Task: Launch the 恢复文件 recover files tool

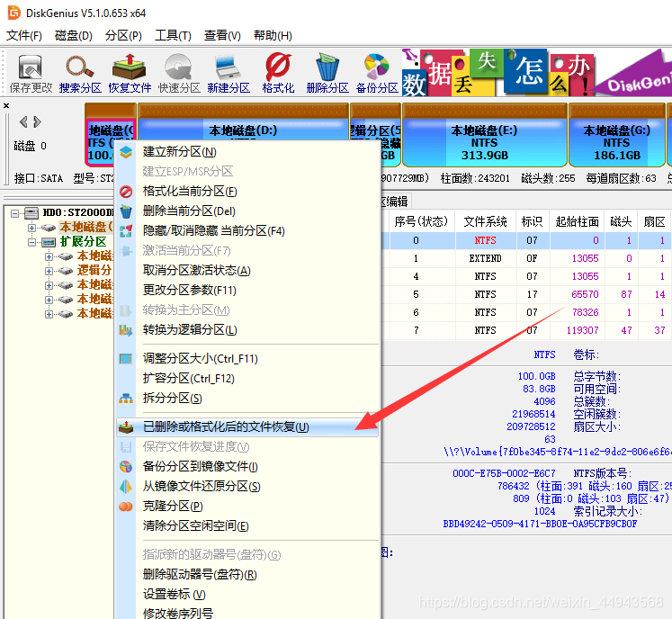Action: 130,74
